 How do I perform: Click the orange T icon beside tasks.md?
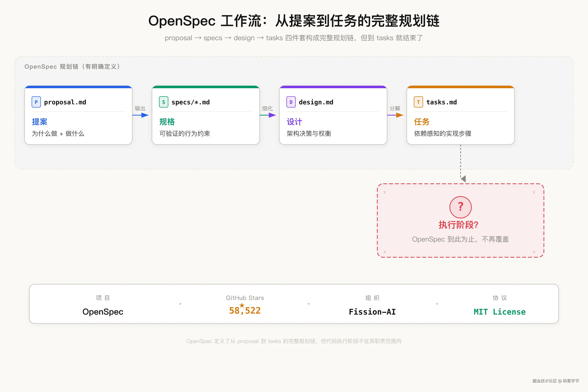tap(418, 102)
